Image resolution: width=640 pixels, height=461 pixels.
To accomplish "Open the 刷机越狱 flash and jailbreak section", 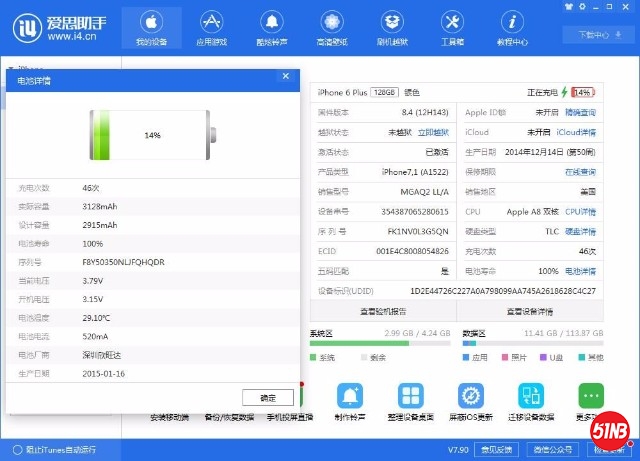I will point(392,27).
